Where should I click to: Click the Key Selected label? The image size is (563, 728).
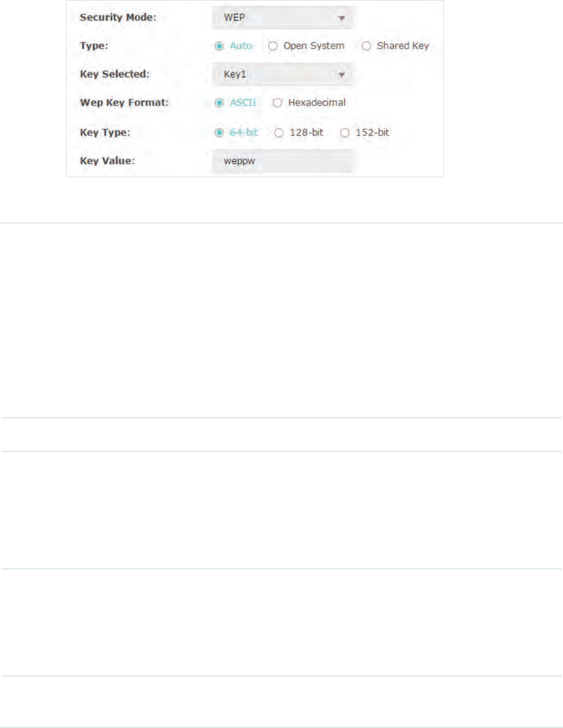pos(115,74)
